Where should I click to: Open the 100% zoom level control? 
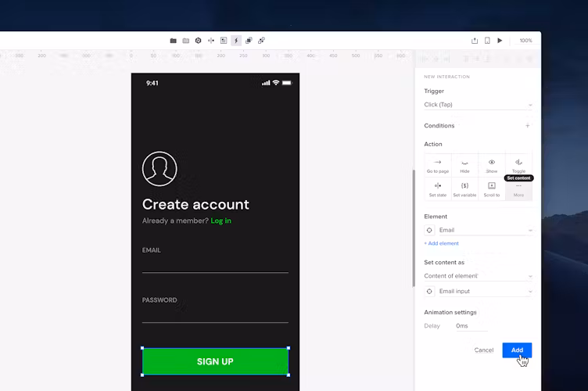coord(525,41)
